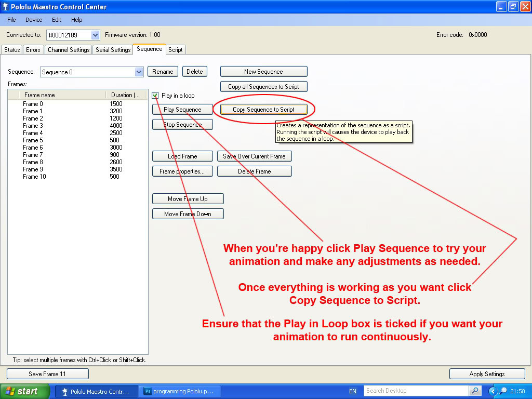Click programming Pololu taskbar button
This screenshot has height=399, width=532.
pos(180,392)
